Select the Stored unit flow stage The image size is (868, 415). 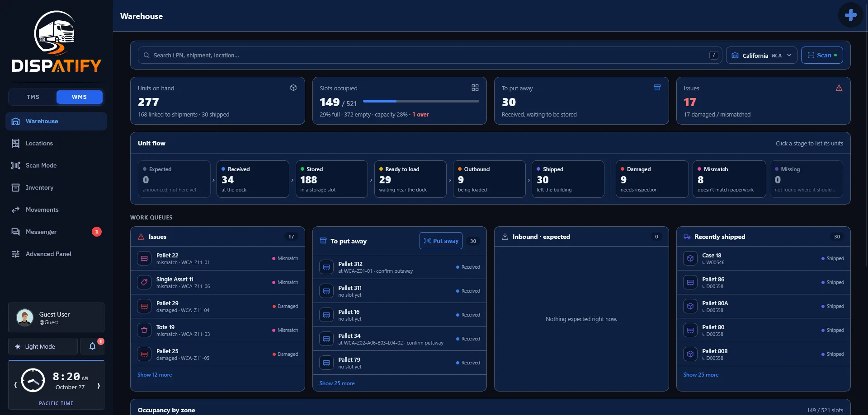coord(331,179)
